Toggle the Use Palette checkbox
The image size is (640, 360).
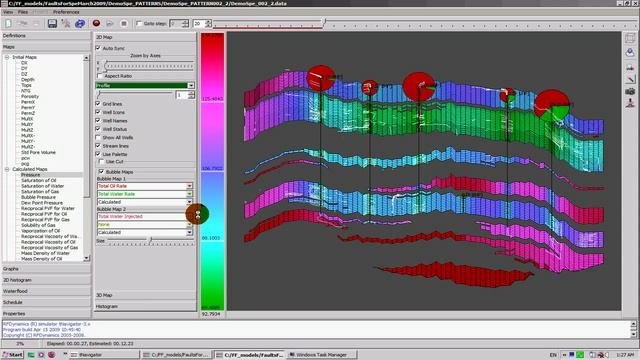click(x=98, y=154)
